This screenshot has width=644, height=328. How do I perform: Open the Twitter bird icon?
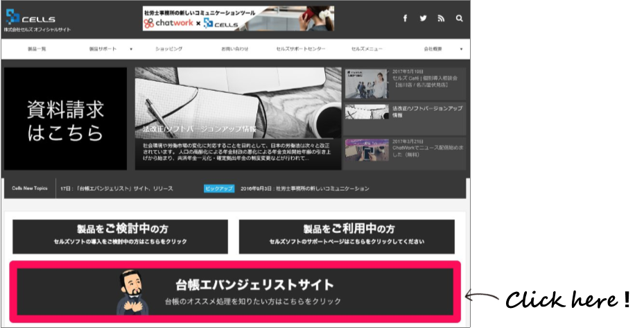(x=423, y=18)
